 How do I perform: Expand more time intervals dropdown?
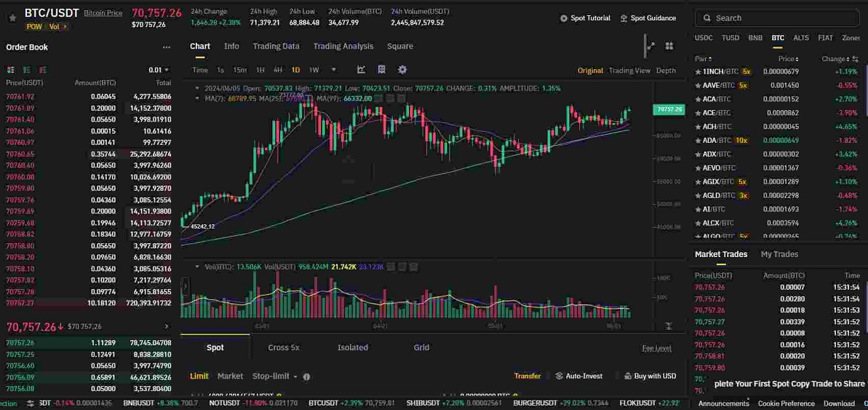(333, 70)
